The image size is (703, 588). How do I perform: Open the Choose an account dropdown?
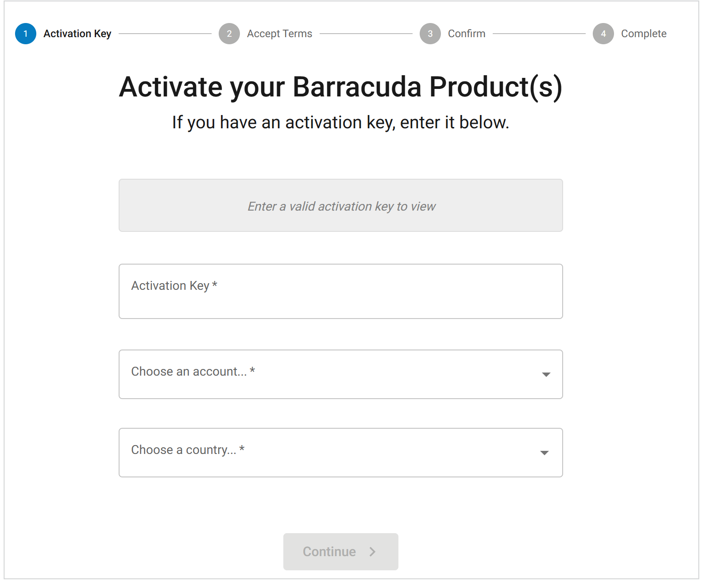[x=341, y=374]
